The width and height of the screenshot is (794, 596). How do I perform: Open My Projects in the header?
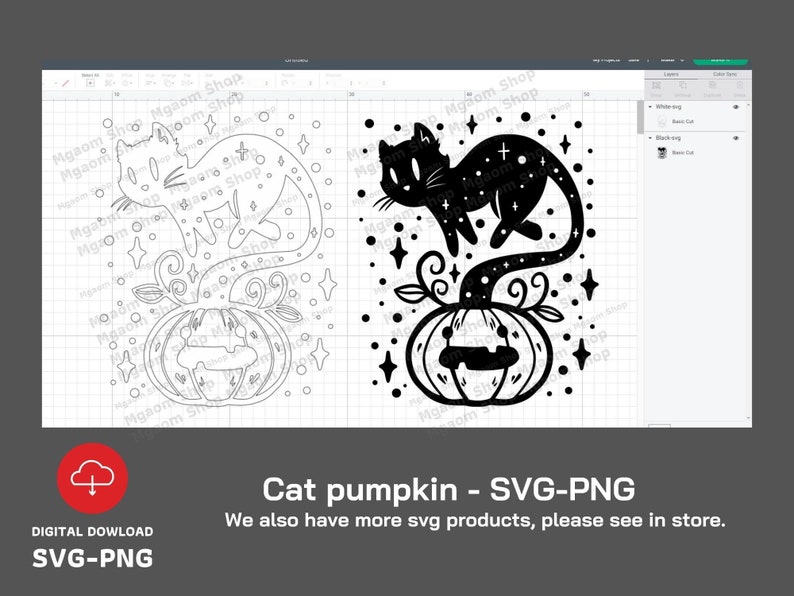[x=606, y=60]
